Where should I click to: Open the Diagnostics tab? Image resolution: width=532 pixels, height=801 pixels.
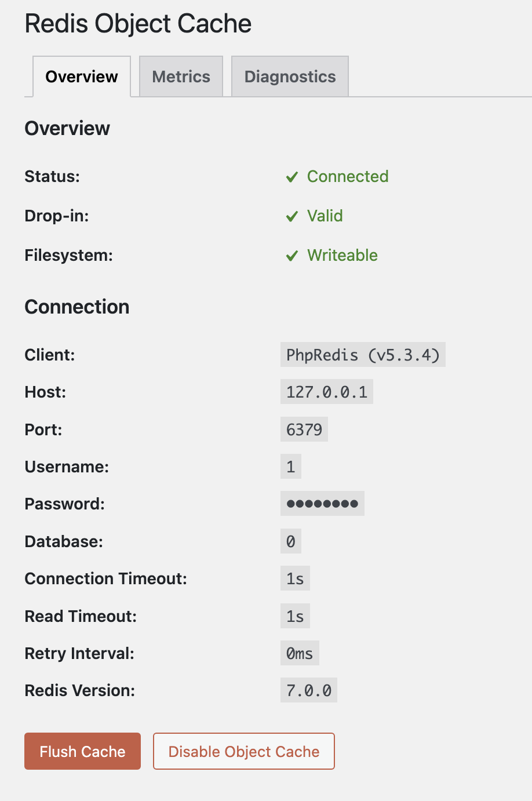pyautogui.click(x=290, y=77)
